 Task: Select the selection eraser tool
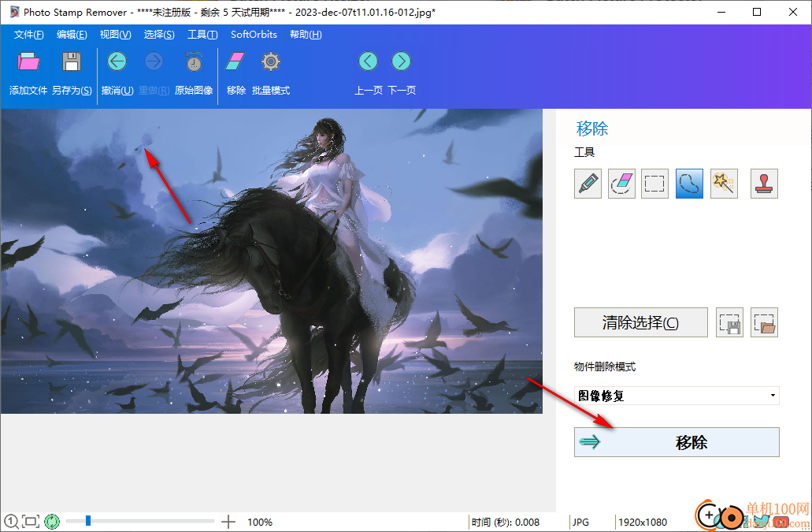[x=621, y=184]
